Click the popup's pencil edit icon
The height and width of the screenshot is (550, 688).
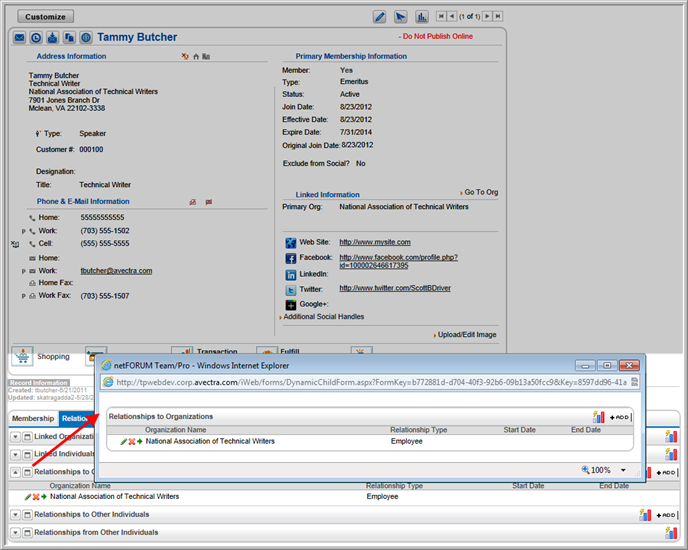124,442
